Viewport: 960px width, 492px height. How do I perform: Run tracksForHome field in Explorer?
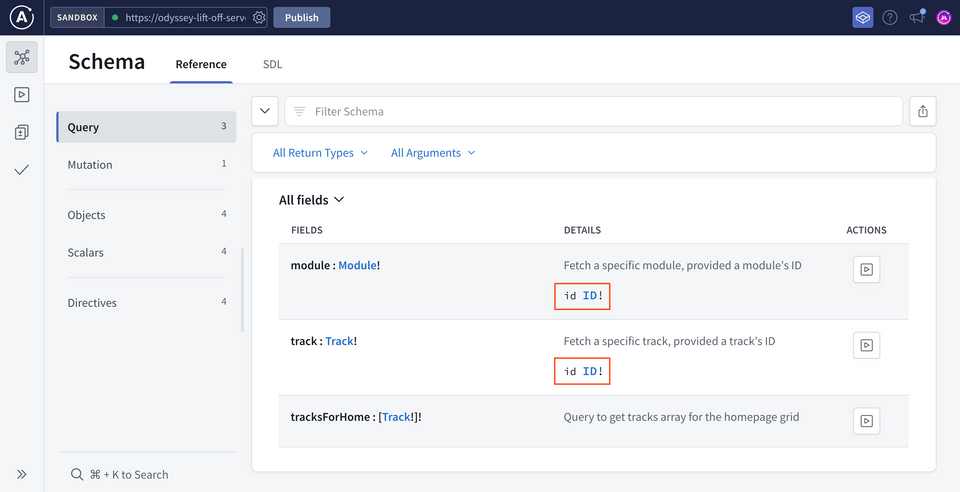[x=866, y=421]
